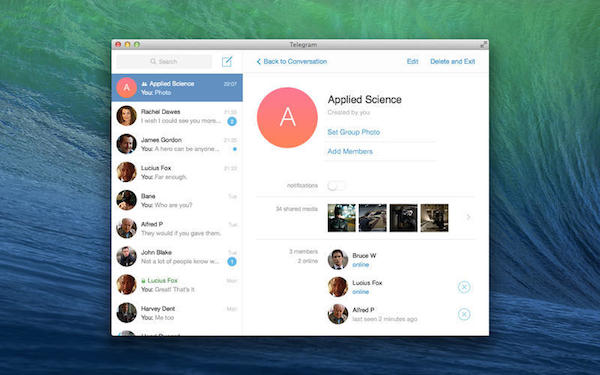600x375 pixels.
Task: Click the Add Members link
Action: 350,151
